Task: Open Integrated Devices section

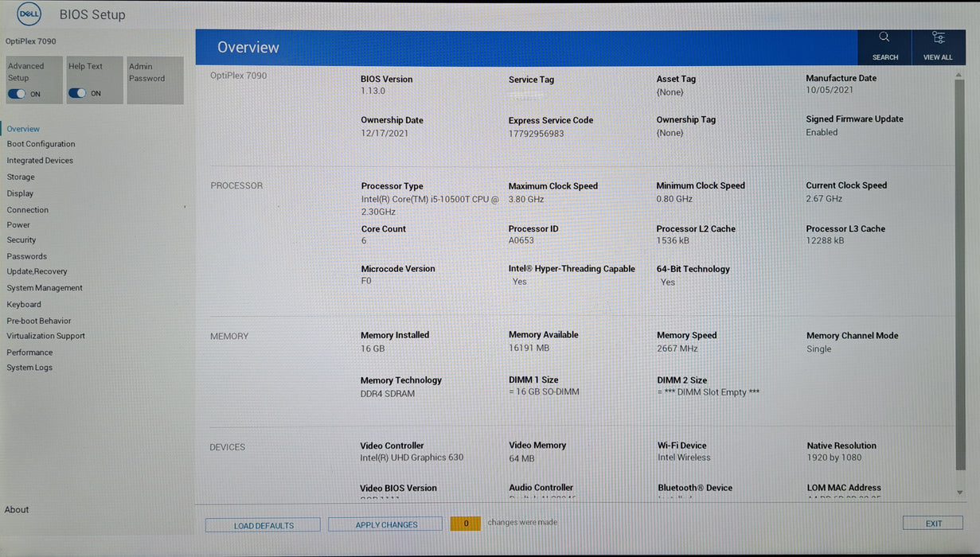Action: click(x=40, y=161)
